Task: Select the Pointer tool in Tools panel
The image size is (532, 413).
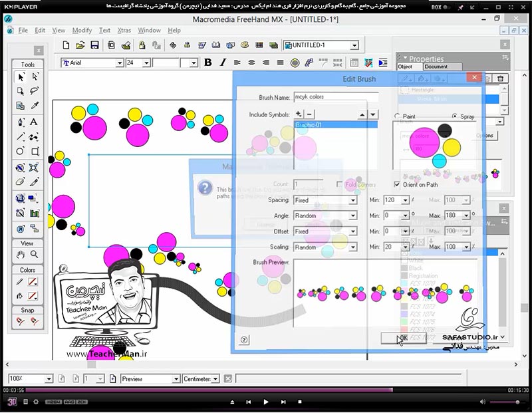Action: pos(21,77)
